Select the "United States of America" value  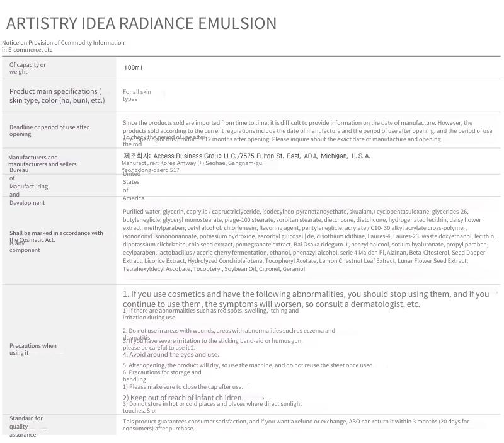[x=134, y=186]
